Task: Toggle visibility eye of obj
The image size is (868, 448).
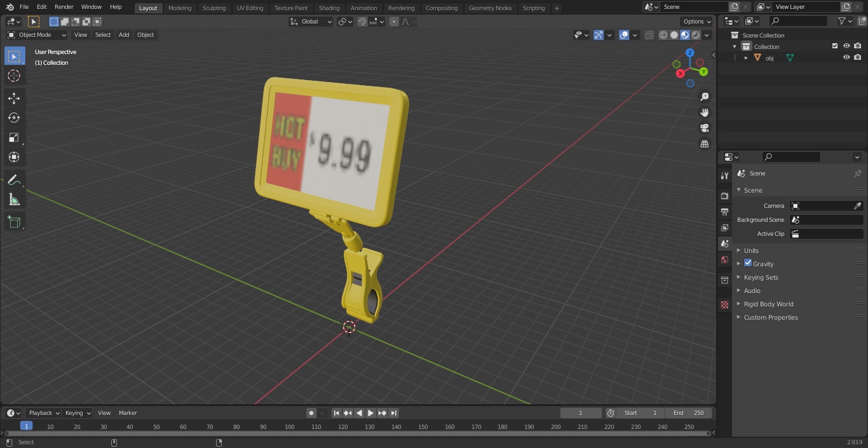Action: click(846, 57)
